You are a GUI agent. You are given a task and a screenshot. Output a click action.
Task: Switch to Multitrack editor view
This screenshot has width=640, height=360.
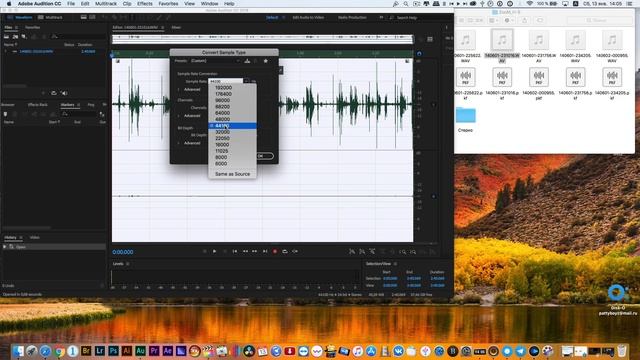(x=51, y=18)
